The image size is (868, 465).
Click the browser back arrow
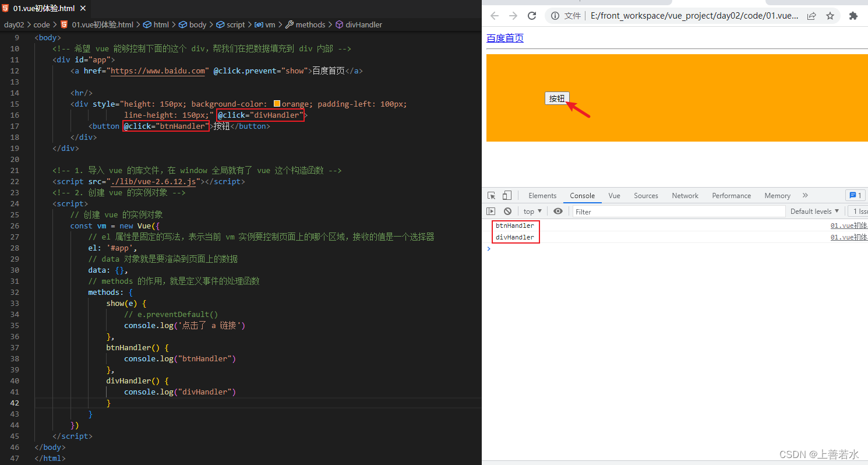pos(495,16)
